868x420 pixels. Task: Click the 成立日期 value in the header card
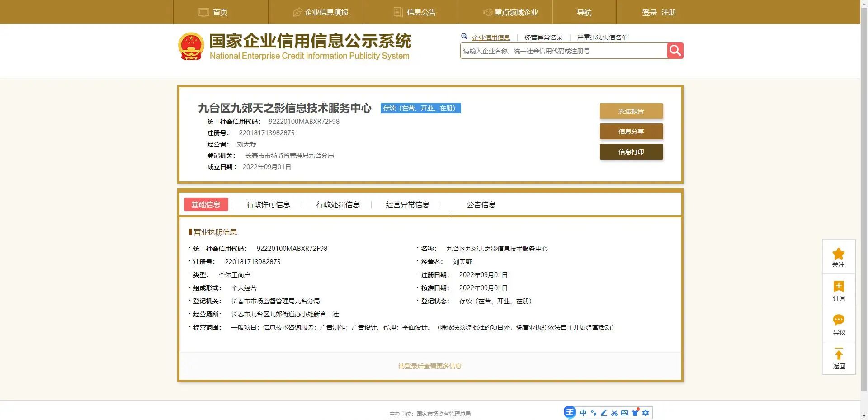(267, 167)
